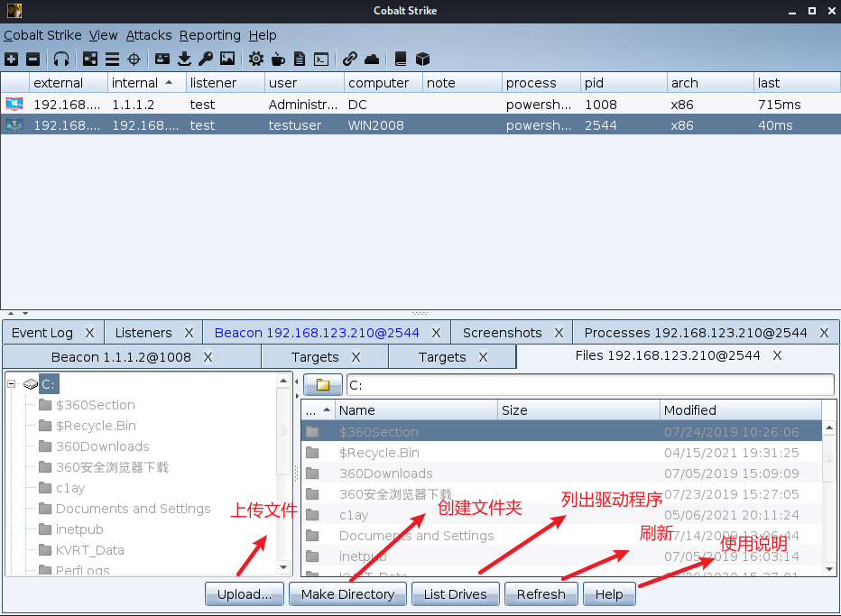Select Documents and Settings in tree
The height and width of the screenshot is (616, 841).
133,509
